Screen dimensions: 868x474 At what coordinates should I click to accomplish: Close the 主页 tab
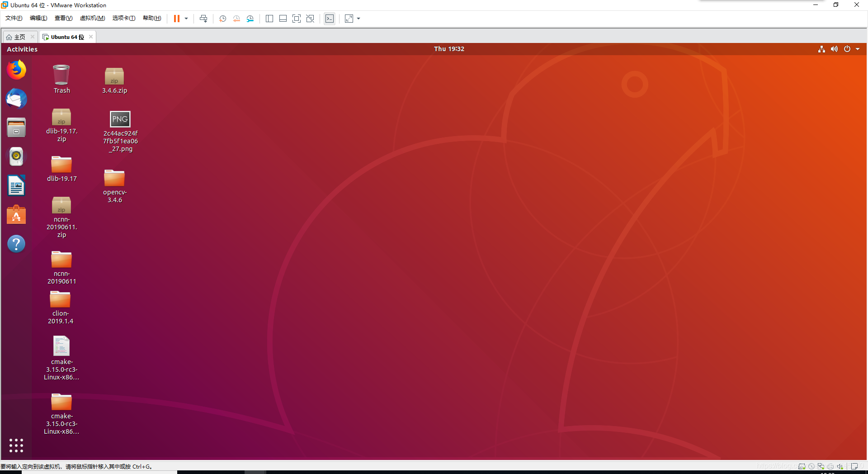(33, 37)
